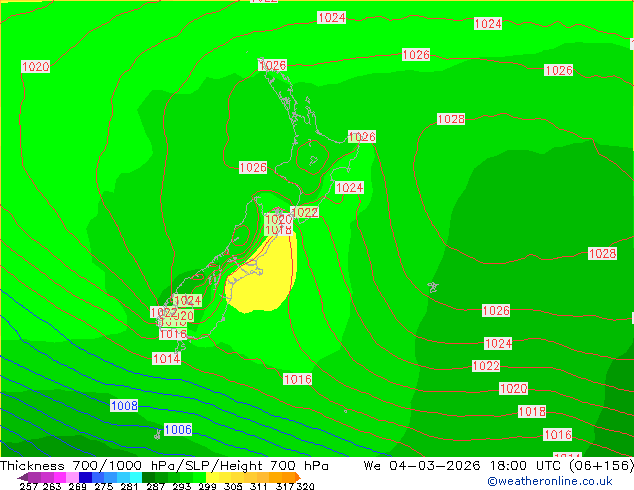Pick the light pink legend swatch

(x=72, y=477)
